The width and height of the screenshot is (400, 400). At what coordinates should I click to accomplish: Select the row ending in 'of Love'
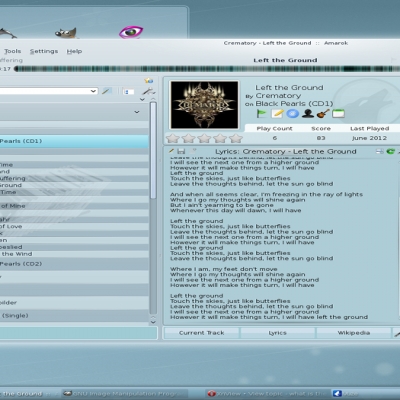(x=74, y=226)
